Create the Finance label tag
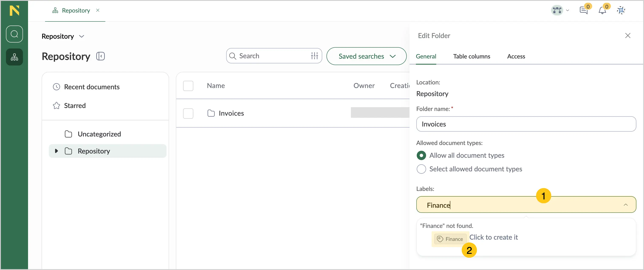Image resolution: width=644 pixels, height=270 pixels. point(450,239)
